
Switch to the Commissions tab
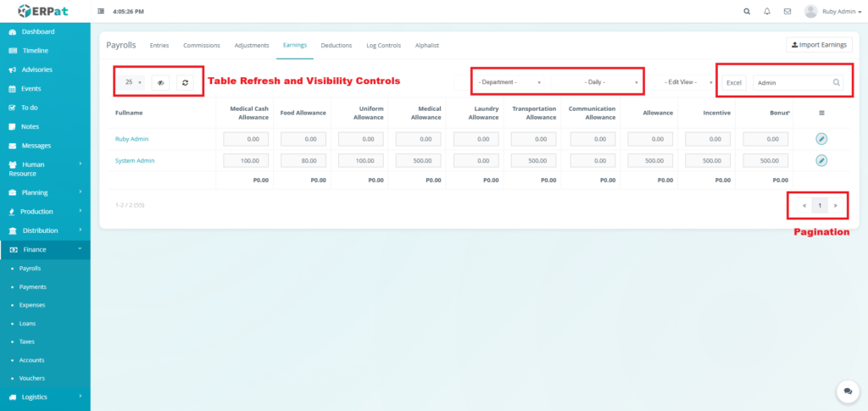tap(202, 45)
